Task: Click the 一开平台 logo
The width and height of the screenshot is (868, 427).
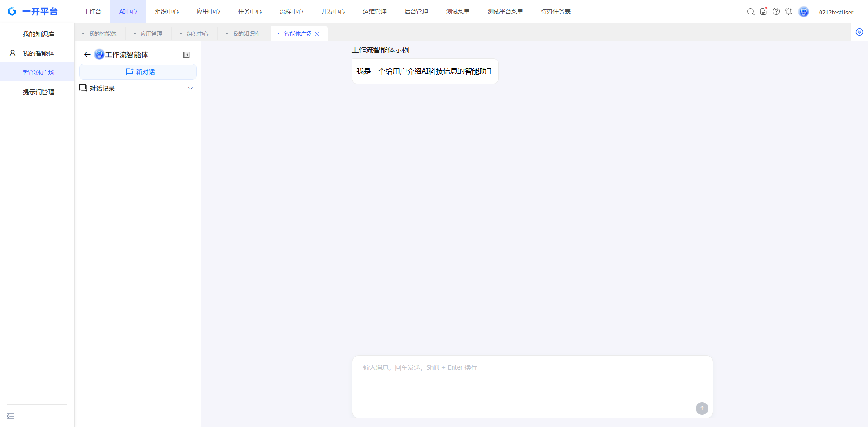Action: point(33,12)
